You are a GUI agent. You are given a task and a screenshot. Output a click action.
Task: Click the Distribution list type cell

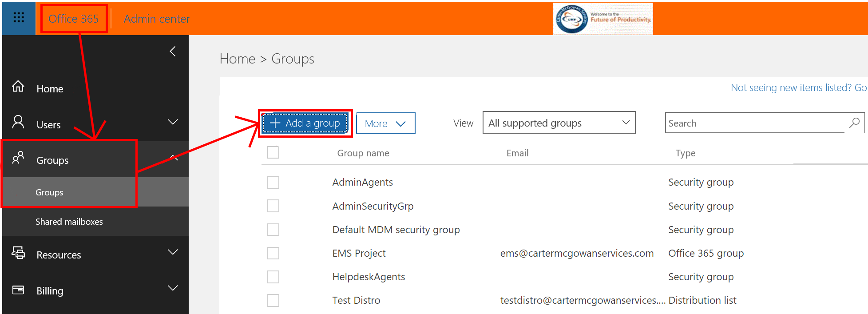click(702, 300)
